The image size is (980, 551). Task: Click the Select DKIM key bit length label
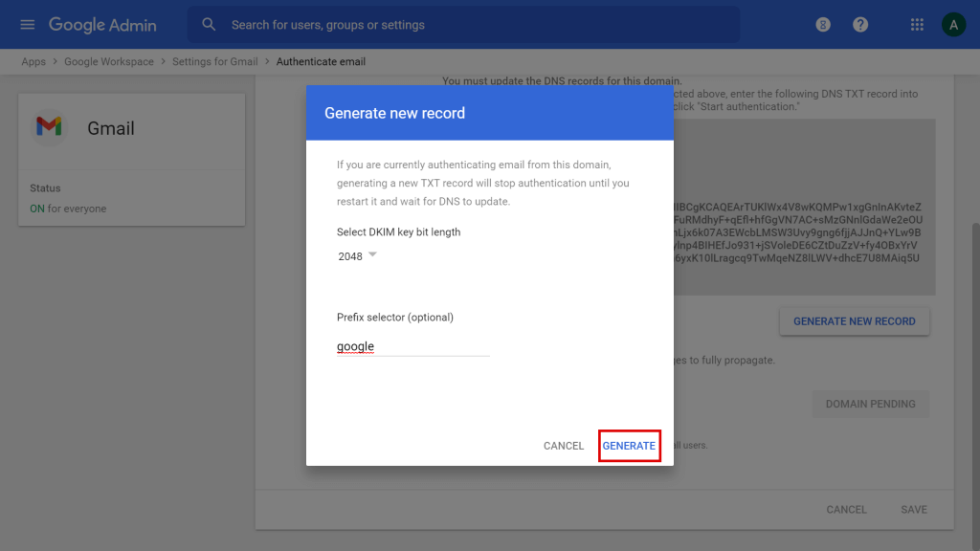tap(398, 231)
